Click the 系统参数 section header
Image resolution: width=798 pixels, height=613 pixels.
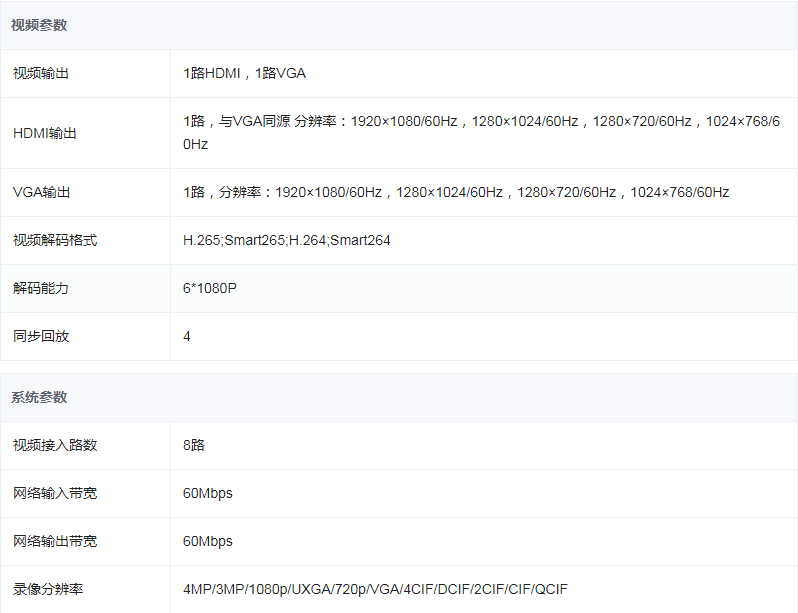click(399, 398)
